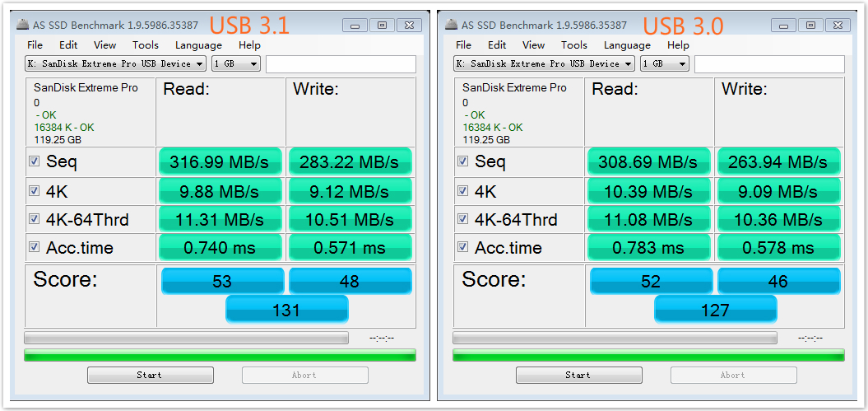Open the Tools menu in USB 3.1 window
The width and height of the screenshot is (868, 411).
tap(146, 45)
